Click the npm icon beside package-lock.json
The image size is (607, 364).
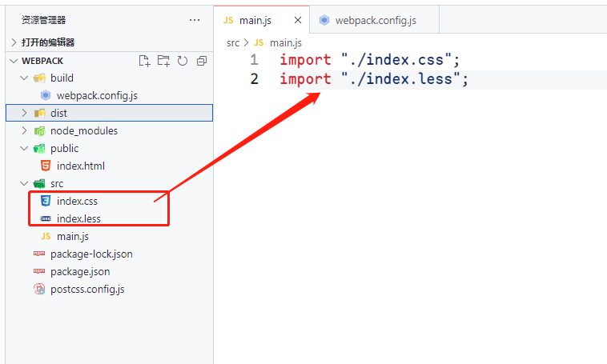pyautogui.click(x=39, y=254)
